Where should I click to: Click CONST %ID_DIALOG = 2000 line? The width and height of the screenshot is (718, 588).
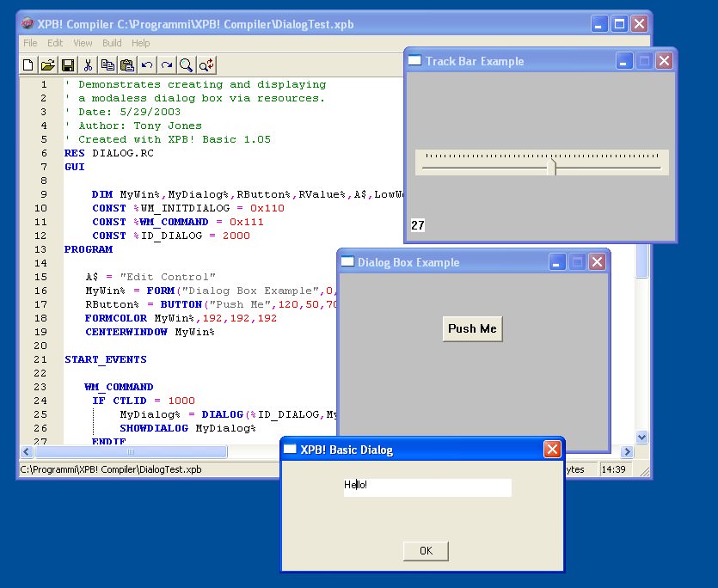point(171,236)
